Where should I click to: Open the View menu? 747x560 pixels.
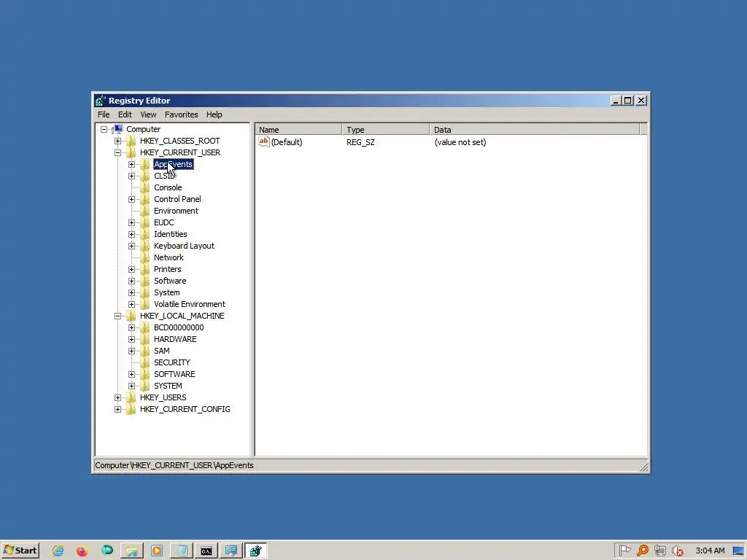click(x=148, y=114)
